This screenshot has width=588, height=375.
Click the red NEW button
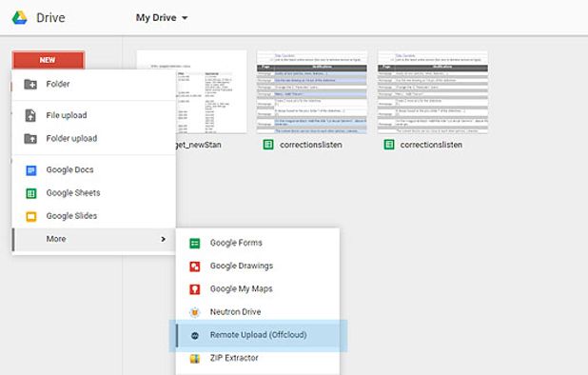(x=49, y=60)
